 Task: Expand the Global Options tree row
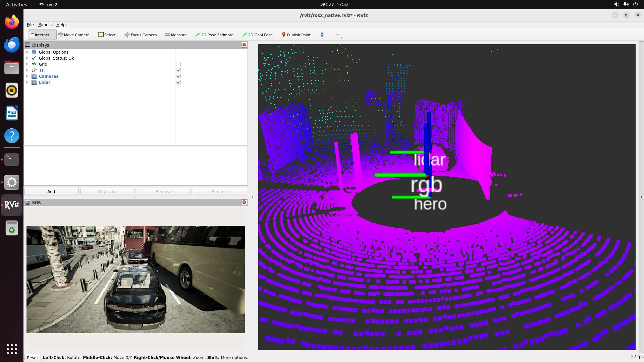pos(27,52)
